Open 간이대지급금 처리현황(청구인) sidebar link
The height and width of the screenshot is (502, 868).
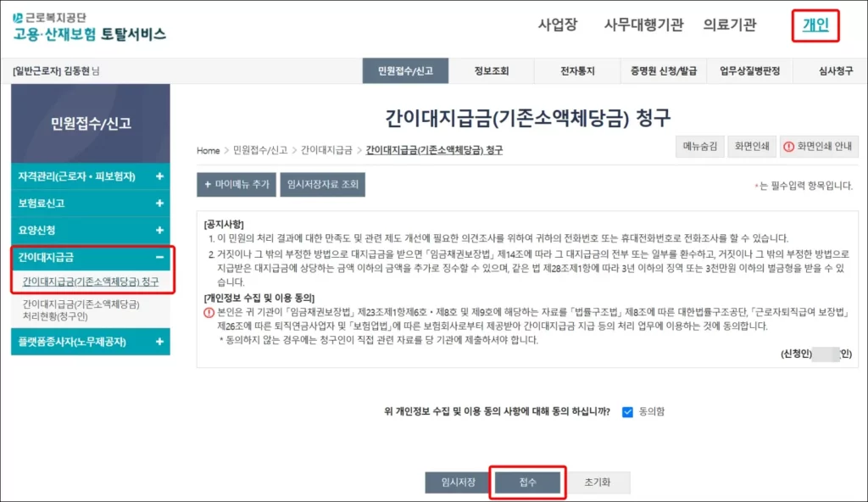pos(81,310)
